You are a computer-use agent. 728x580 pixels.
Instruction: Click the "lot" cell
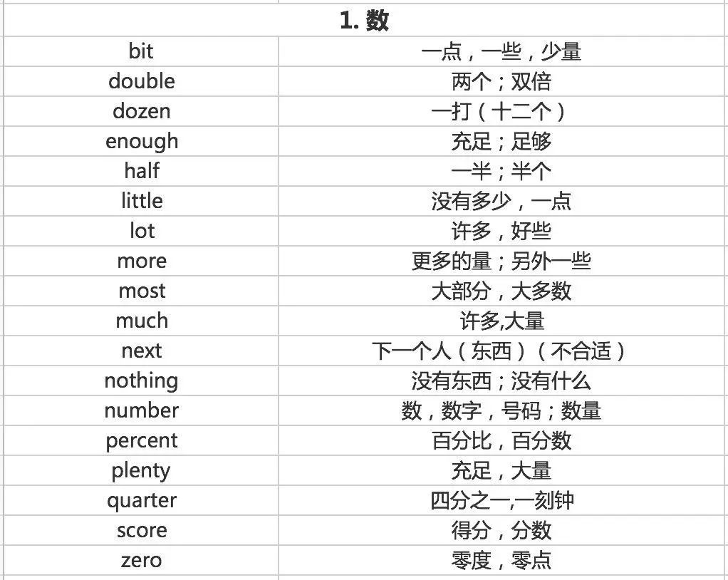[x=141, y=231]
